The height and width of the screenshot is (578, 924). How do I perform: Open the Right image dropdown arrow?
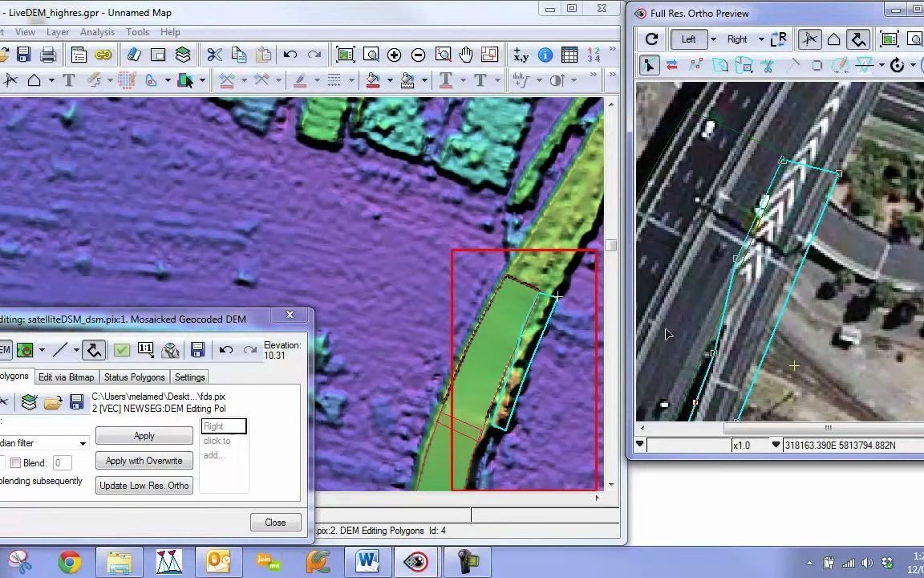click(760, 39)
